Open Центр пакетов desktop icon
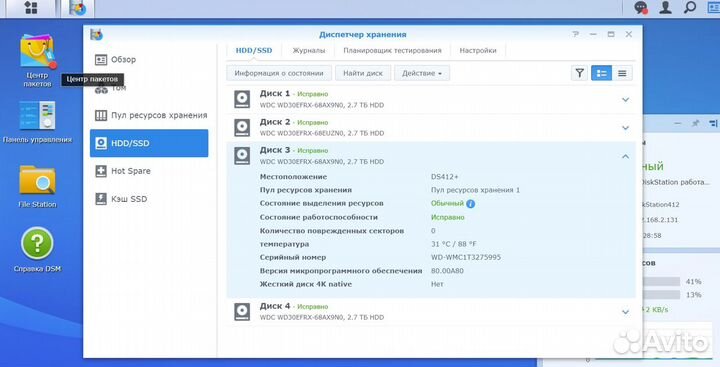This screenshot has height=367, width=720. click(37, 60)
